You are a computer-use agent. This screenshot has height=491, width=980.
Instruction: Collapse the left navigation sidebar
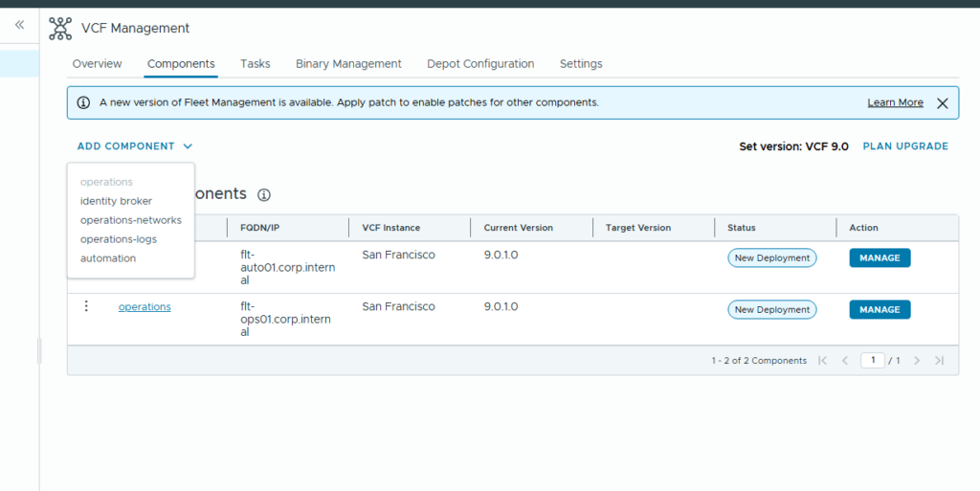pyautogui.click(x=19, y=25)
